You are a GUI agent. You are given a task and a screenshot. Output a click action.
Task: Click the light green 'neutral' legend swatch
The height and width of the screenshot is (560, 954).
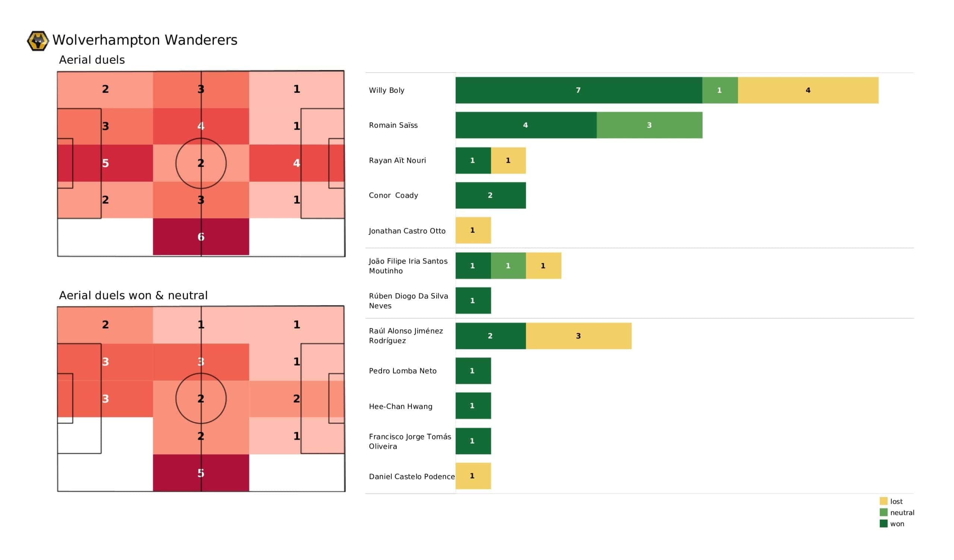[x=883, y=512]
